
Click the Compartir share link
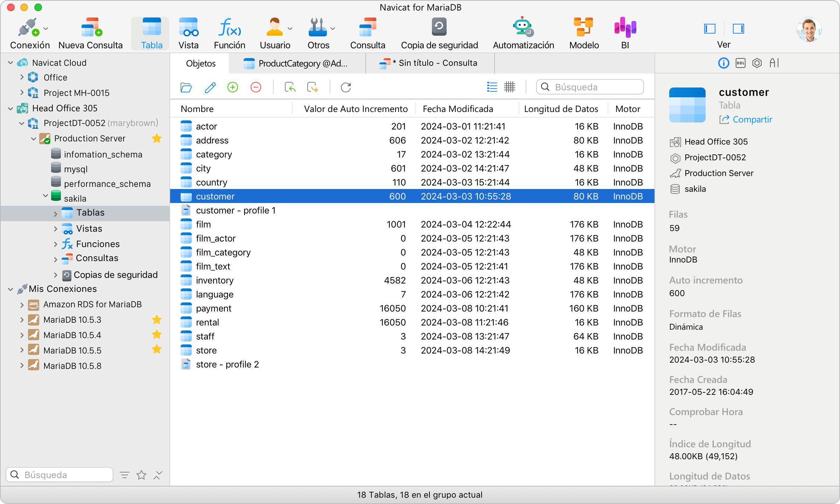745,120
